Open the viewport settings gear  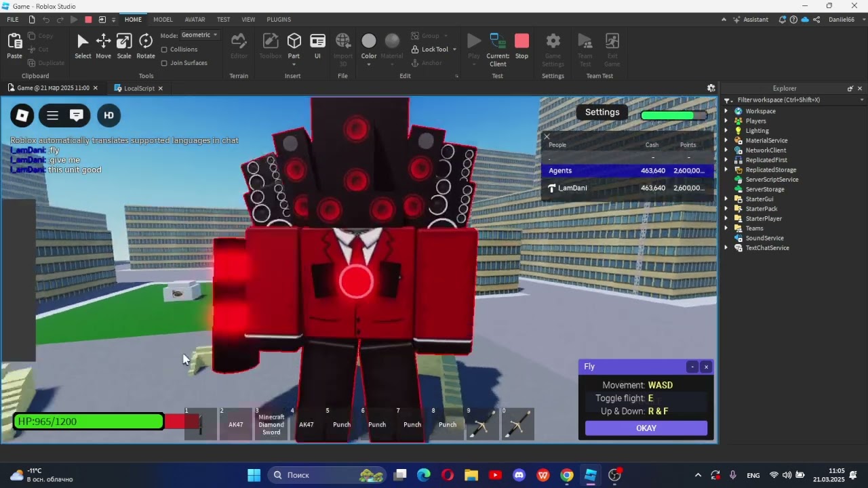click(711, 88)
